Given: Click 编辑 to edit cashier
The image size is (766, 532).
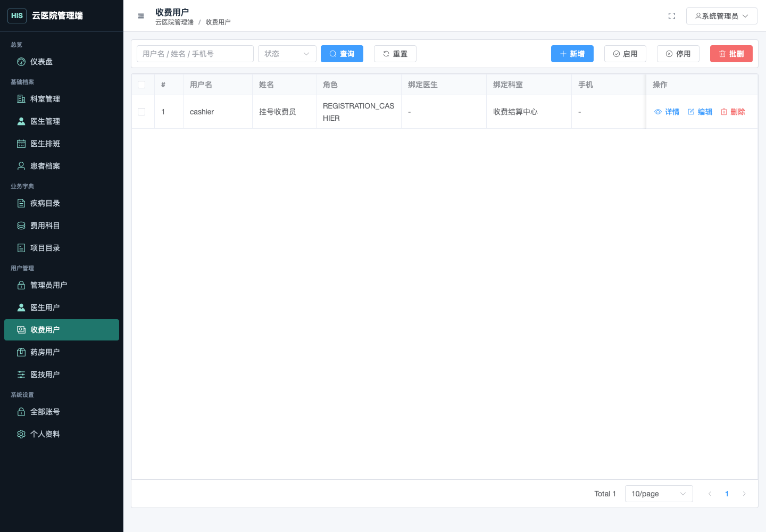Looking at the screenshot, I should tap(700, 112).
